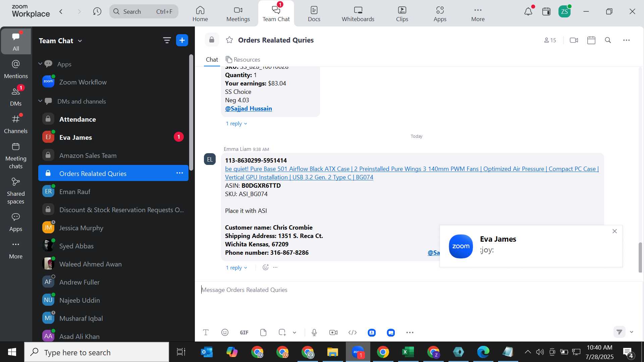This screenshot has height=362, width=644.
Task: Click the blue new chat plus button
Action: [182, 41]
